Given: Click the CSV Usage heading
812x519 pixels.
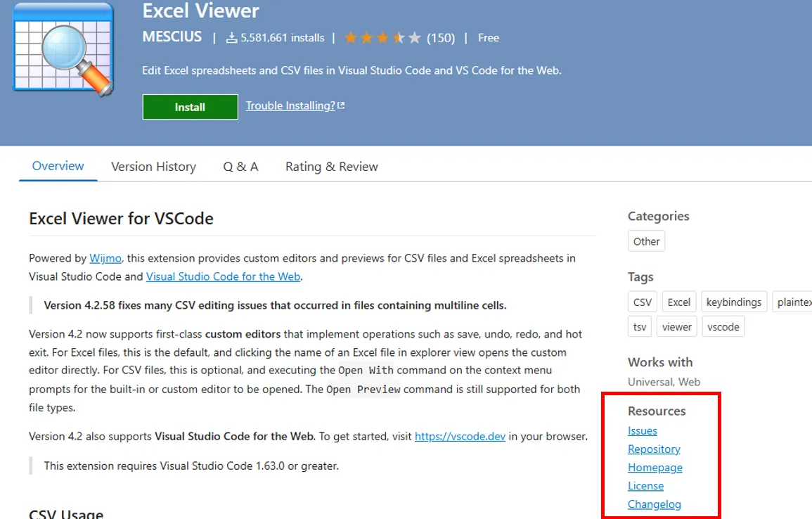Looking at the screenshot, I should (66, 513).
